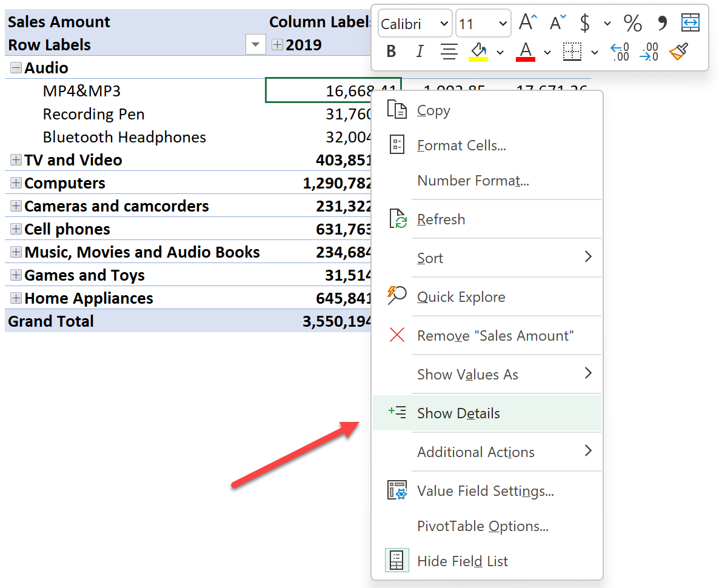719x588 pixels.
Task: Open the Row Labels filter dropdown
Action: point(255,44)
